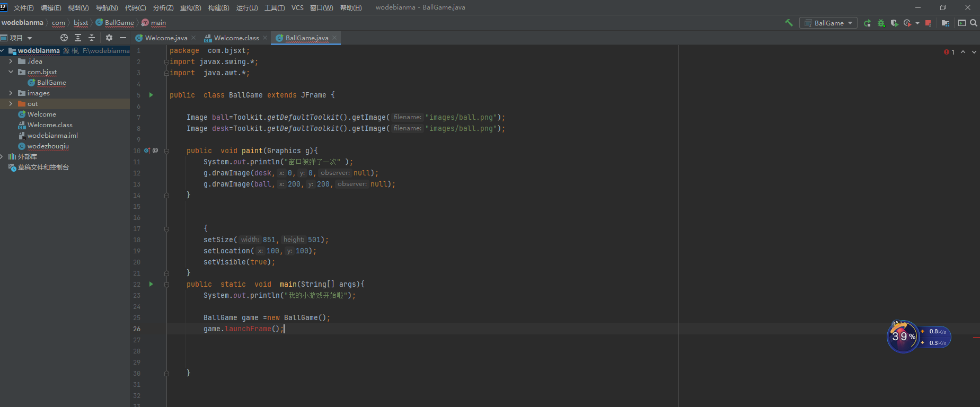The image size is (980, 407).
Task: Close the Welcome.java tab
Action: click(x=193, y=38)
